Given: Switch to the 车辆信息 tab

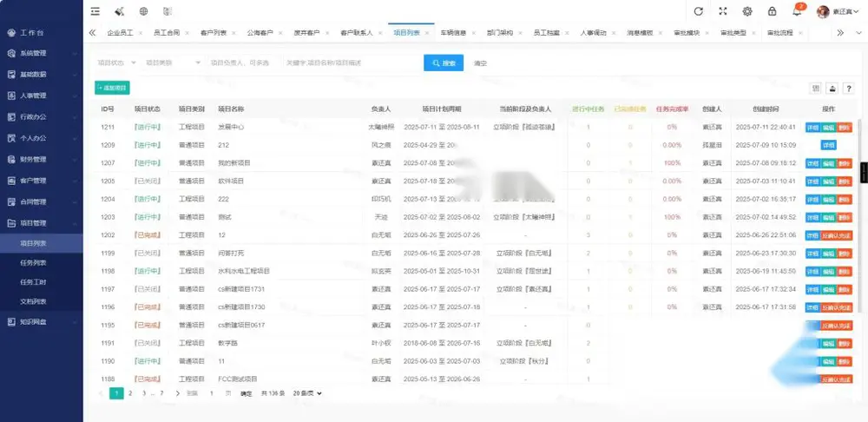Looking at the screenshot, I should [453, 33].
